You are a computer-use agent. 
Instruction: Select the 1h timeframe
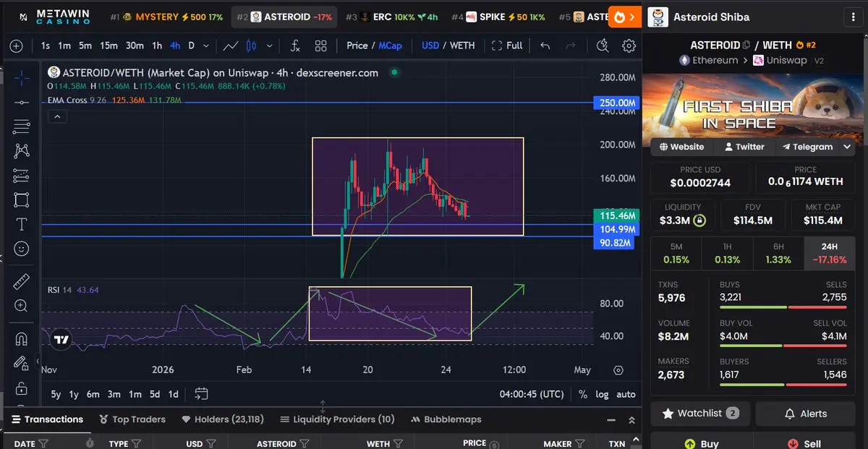pyautogui.click(x=157, y=46)
